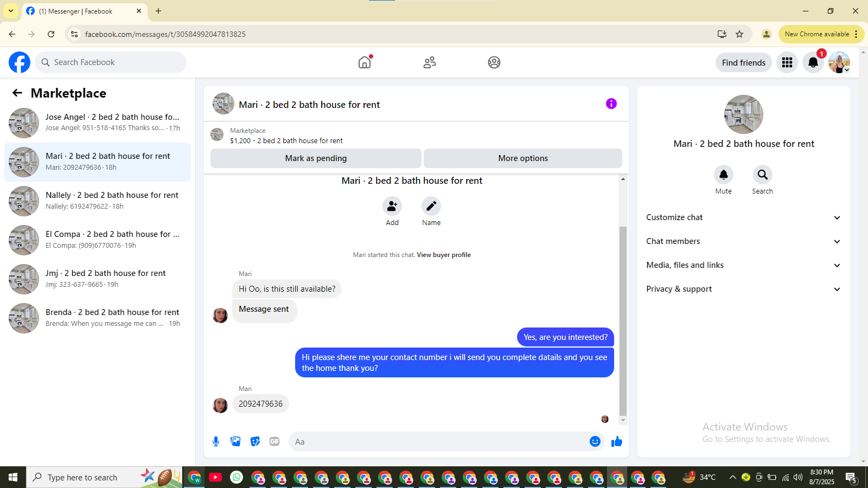Expand Chat members section
The width and height of the screenshot is (868, 488).
pos(743,241)
